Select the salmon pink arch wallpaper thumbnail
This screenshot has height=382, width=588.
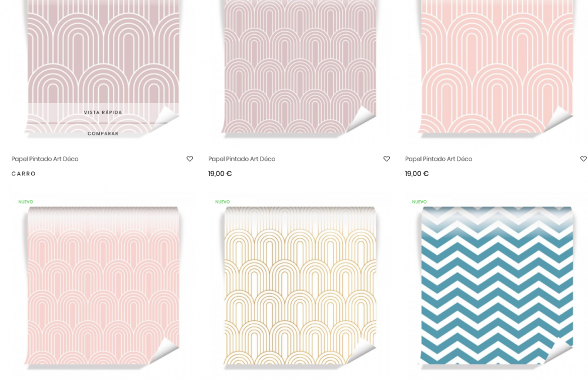tap(496, 67)
